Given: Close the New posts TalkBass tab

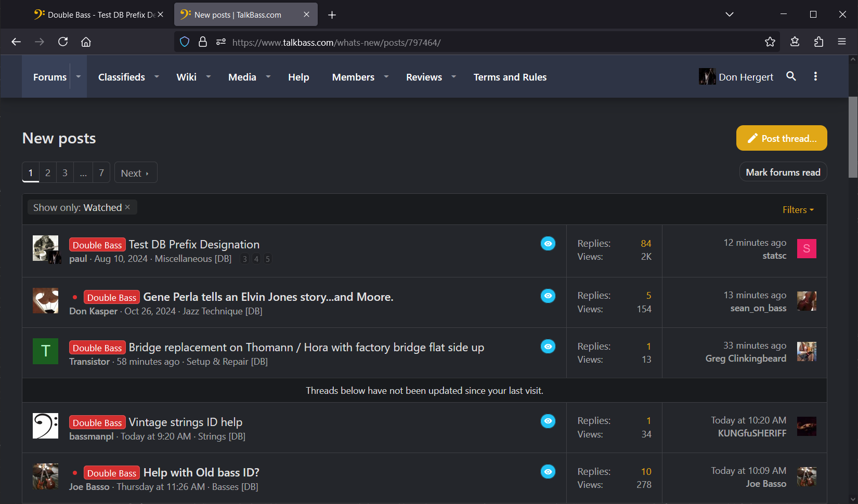Looking at the screenshot, I should [306, 15].
